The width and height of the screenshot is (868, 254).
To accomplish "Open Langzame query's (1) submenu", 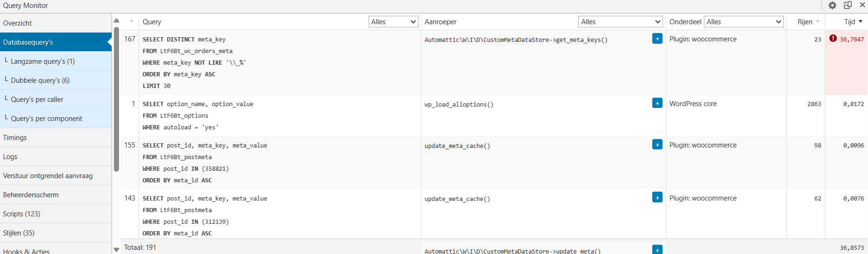I will [42, 61].
